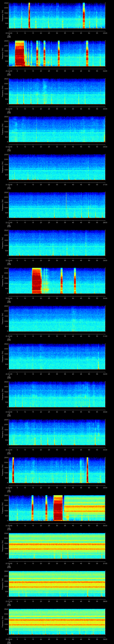Click the 22:25:00 time axis label
114x644 pixels.
(9, 147)
